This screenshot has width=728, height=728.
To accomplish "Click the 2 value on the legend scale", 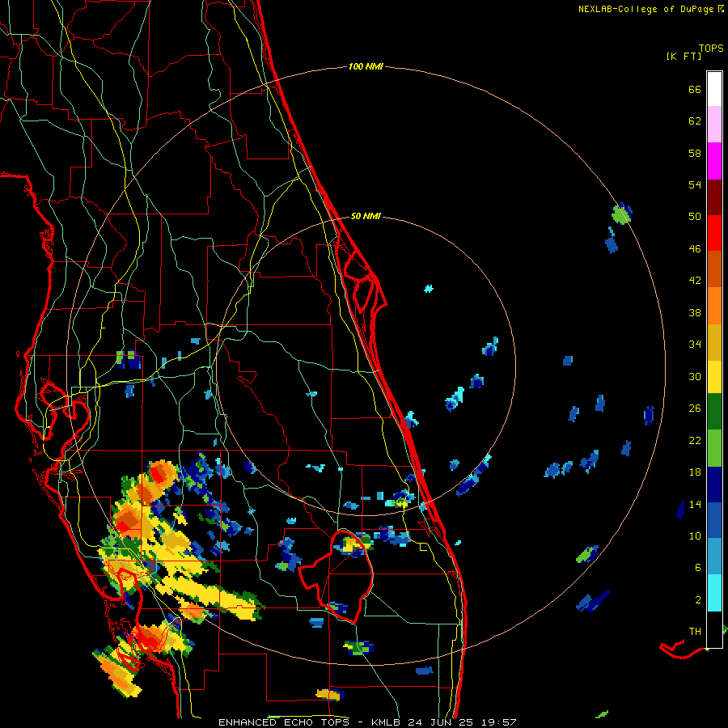I will click(698, 600).
